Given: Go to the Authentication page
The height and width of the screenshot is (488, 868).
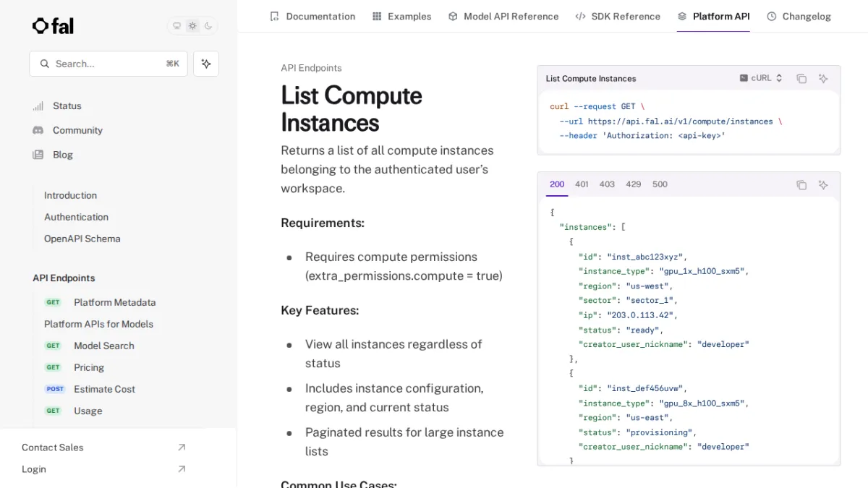Looking at the screenshot, I should 76,217.
